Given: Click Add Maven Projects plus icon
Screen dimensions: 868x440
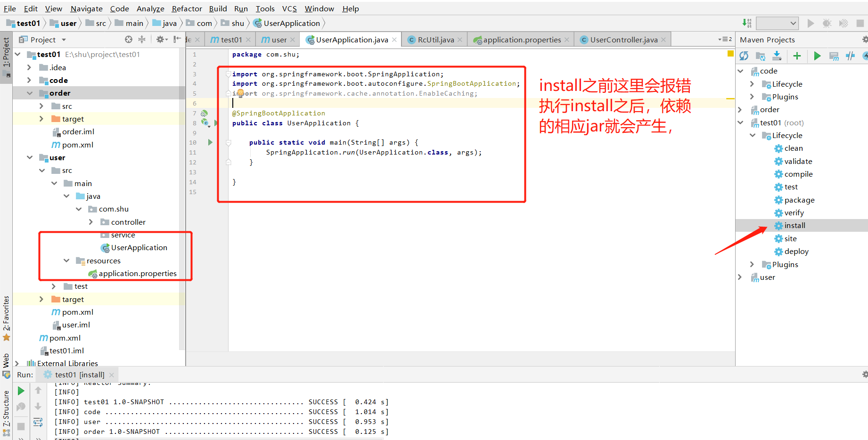Looking at the screenshot, I should point(797,56).
